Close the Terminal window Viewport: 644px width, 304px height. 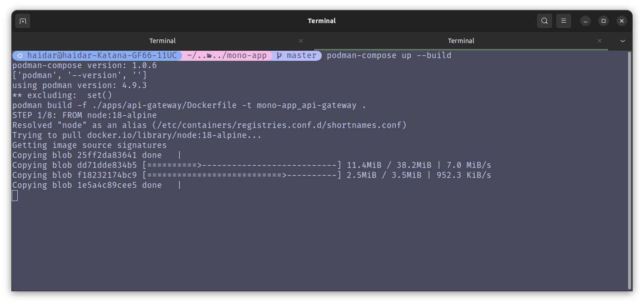[x=622, y=21]
